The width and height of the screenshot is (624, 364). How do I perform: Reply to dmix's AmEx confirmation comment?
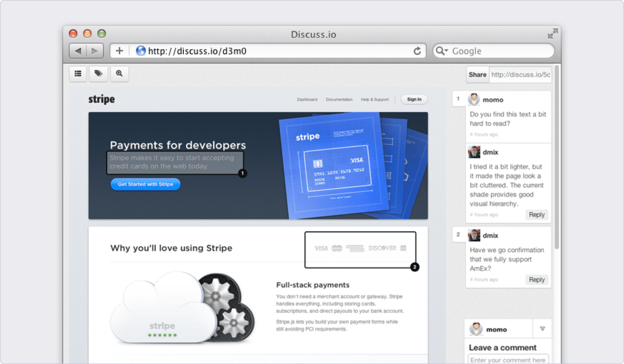coord(537,280)
